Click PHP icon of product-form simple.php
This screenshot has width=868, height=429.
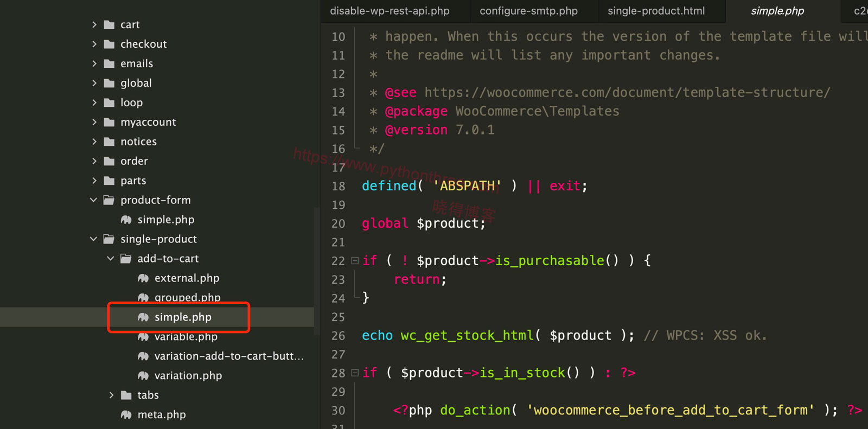click(126, 220)
